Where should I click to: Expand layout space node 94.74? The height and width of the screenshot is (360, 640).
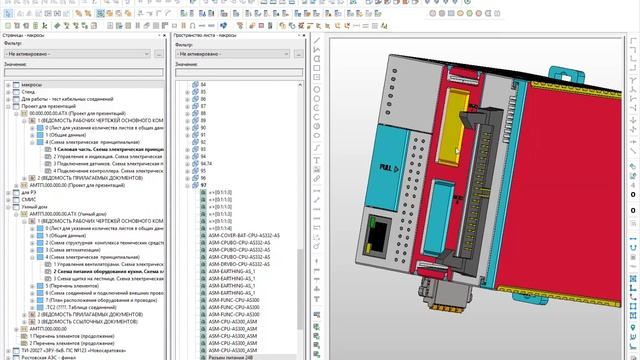coord(187,164)
